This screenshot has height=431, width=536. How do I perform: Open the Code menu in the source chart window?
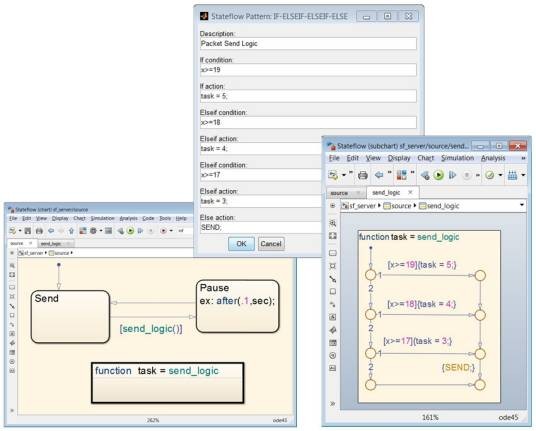pyautogui.click(x=148, y=218)
